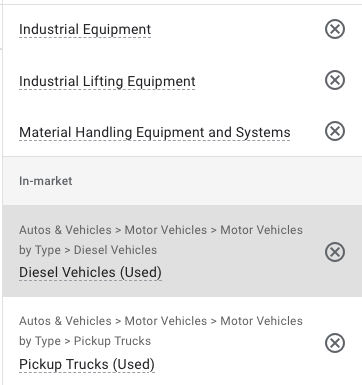
Task: Click the In-market section header
Action: pyautogui.click(x=45, y=181)
